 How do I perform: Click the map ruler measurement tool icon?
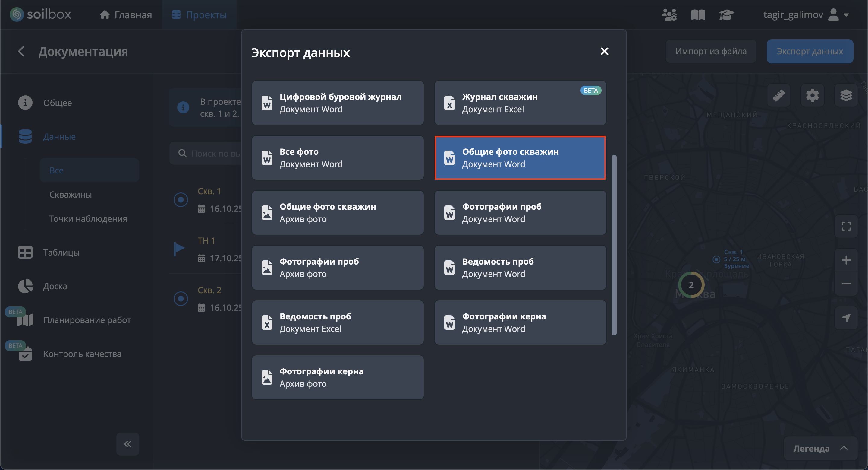[778, 95]
